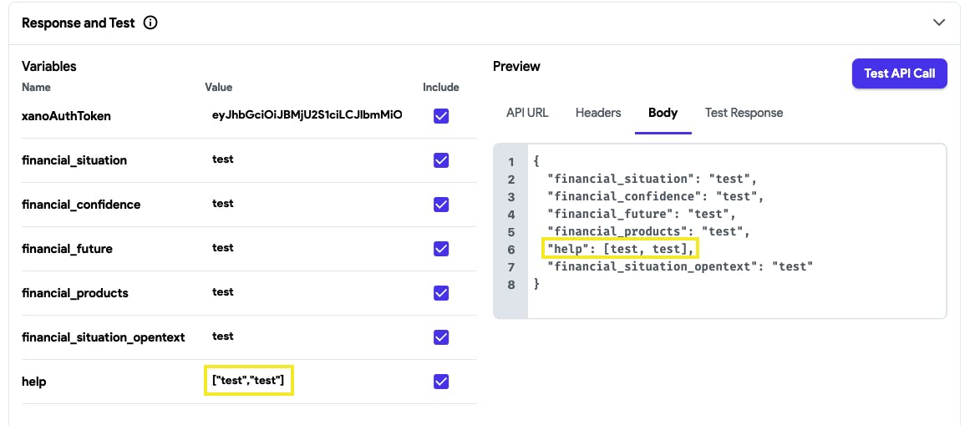The height and width of the screenshot is (425, 980).
Task: View the Test Response tab
Action: tap(744, 113)
